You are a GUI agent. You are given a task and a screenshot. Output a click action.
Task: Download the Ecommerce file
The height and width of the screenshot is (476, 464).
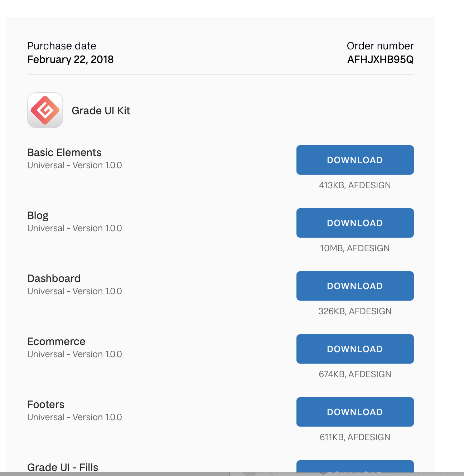(x=355, y=349)
